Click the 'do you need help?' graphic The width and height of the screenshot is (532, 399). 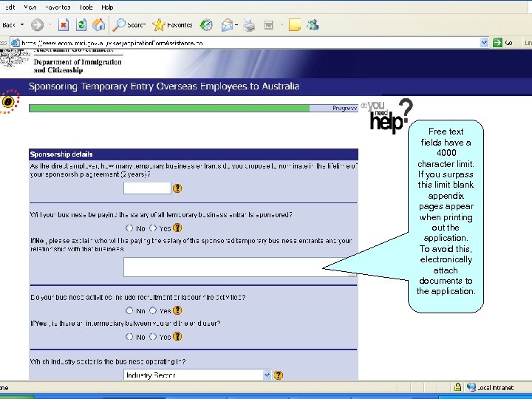tap(387, 115)
